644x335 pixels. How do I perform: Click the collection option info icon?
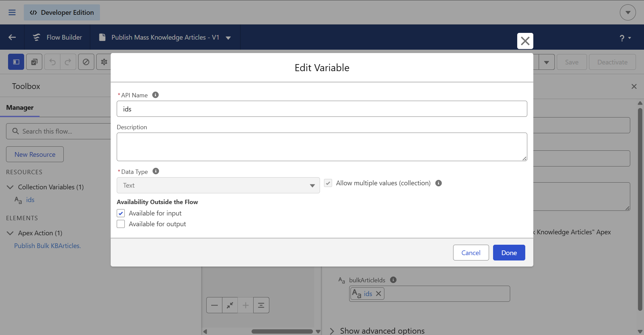pos(438,183)
